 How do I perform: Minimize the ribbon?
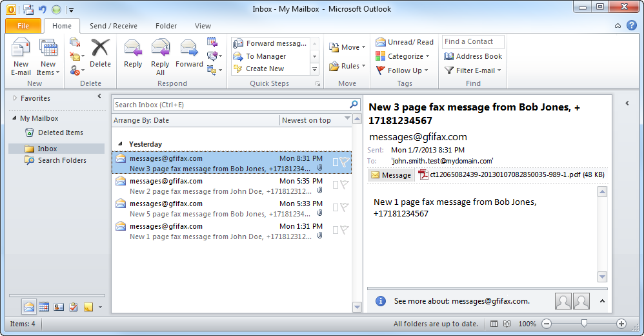point(618,26)
